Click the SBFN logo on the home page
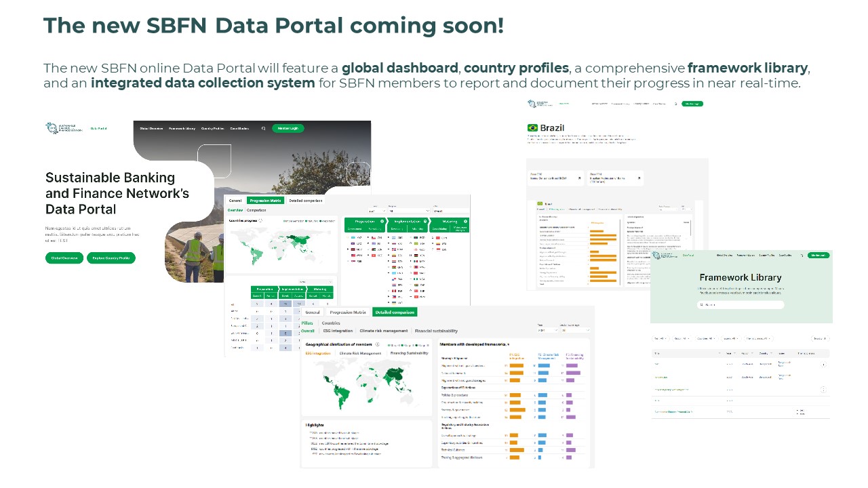The width and height of the screenshot is (868, 488). (64, 128)
